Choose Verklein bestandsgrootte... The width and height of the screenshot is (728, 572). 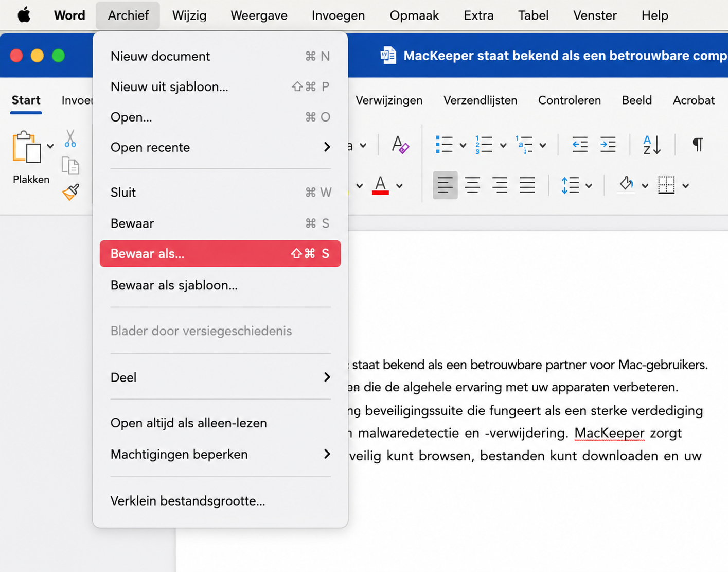click(x=220, y=501)
